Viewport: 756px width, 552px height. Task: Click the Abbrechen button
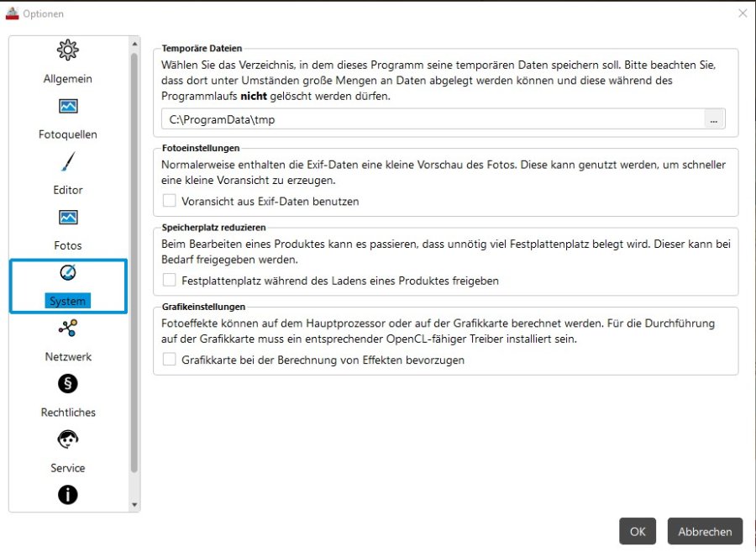[x=705, y=531]
